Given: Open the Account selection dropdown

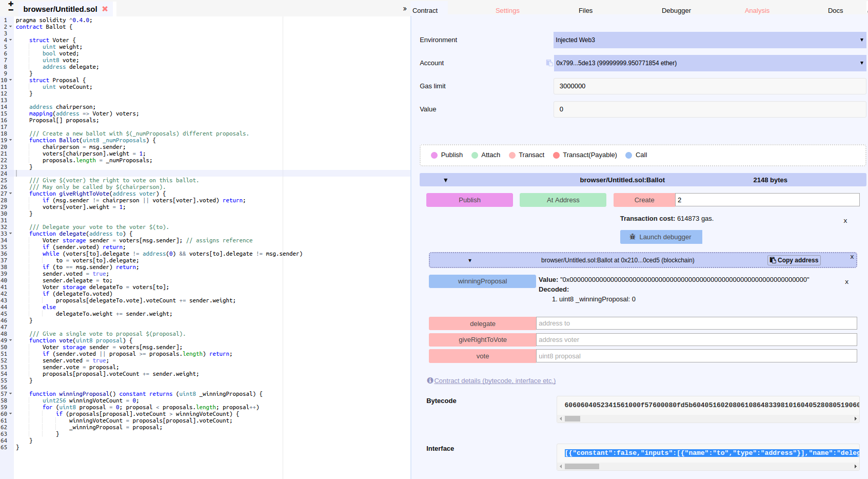Looking at the screenshot, I should (709, 63).
